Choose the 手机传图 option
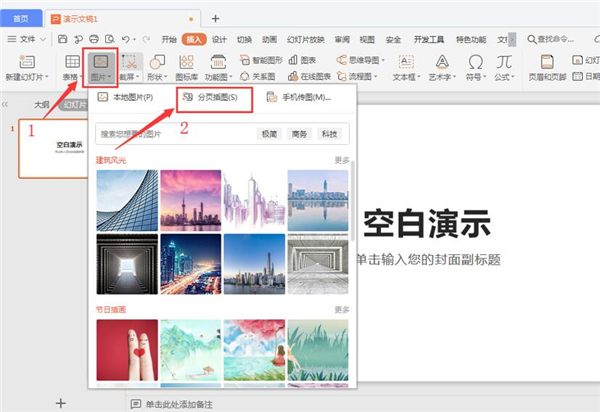The height and width of the screenshot is (412, 600). pyautogui.click(x=297, y=98)
